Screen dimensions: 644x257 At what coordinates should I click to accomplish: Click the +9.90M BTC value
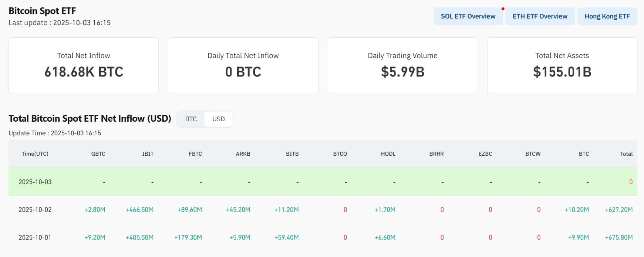point(579,237)
